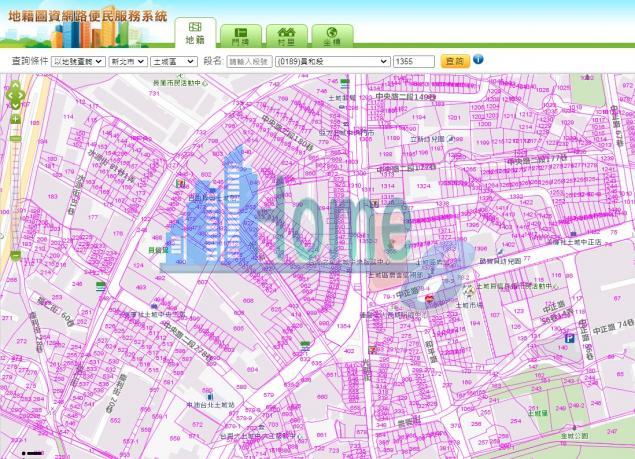Screen dimensions: 635x459
Task: Select the 坐標 tab
Action: tap(331, 36)
